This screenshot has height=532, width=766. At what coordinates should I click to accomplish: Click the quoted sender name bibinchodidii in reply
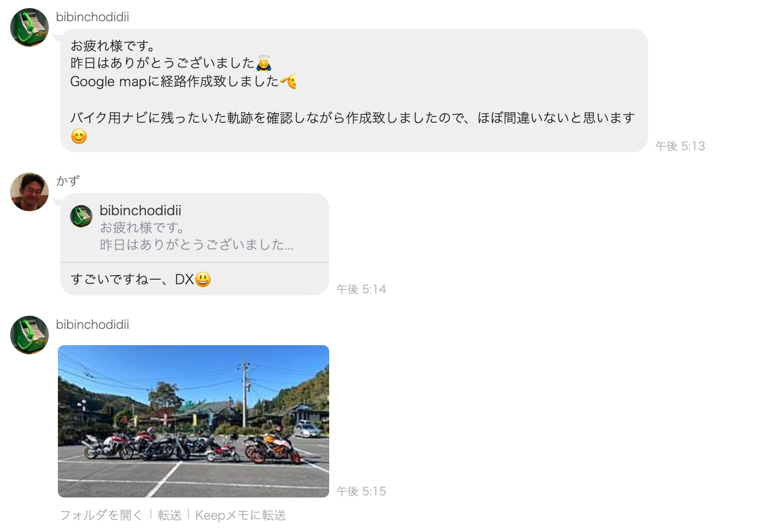pos(140,210)
